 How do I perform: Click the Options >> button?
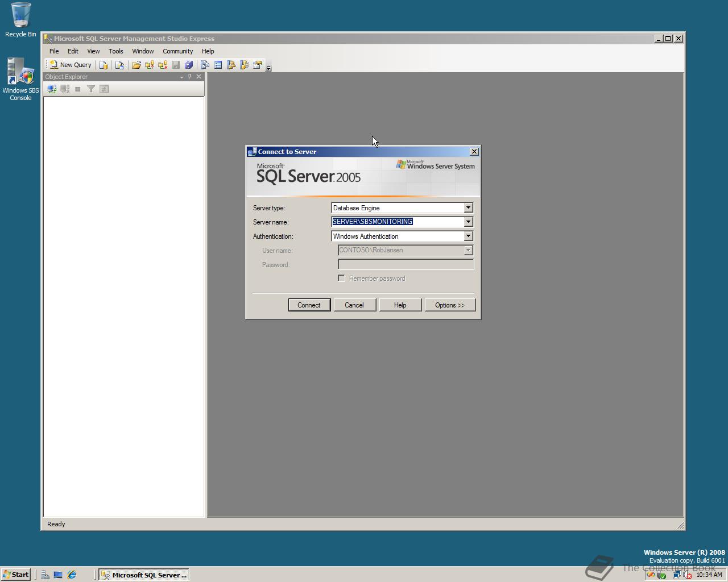450,305
